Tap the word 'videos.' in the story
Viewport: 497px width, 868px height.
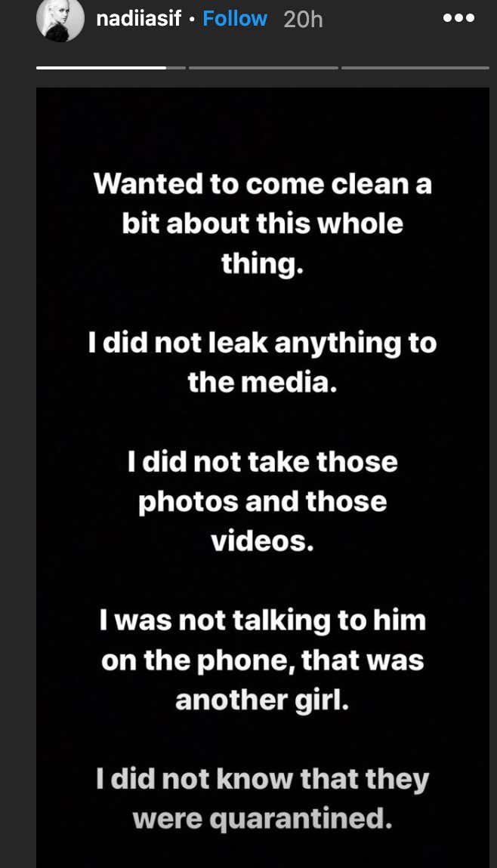coord(263,541)
